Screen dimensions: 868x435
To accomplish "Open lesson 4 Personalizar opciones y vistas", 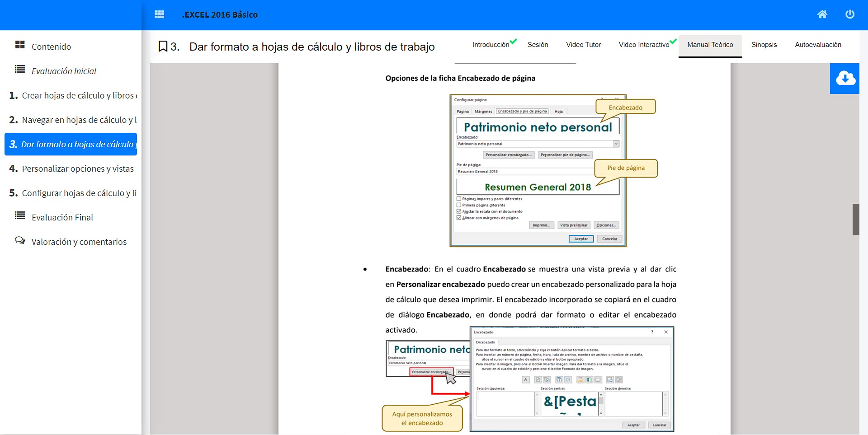I will pos(71,168).
